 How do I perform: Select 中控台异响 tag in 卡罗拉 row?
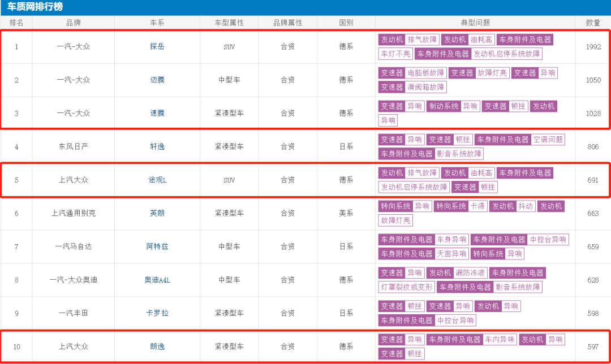point(455,320)
